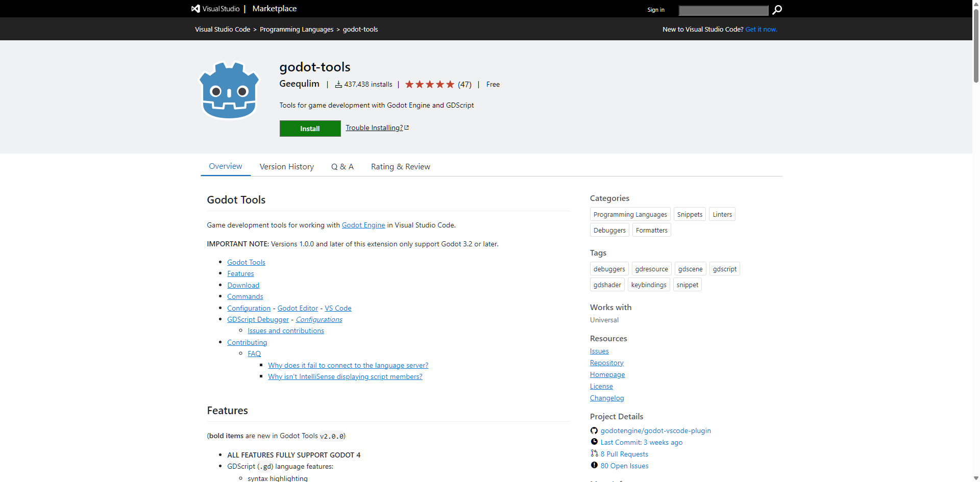Go to Visual Studio Code breadcrumb
Image resolution: width=980 pixels, height=482 pixels.
coord(223,30)
